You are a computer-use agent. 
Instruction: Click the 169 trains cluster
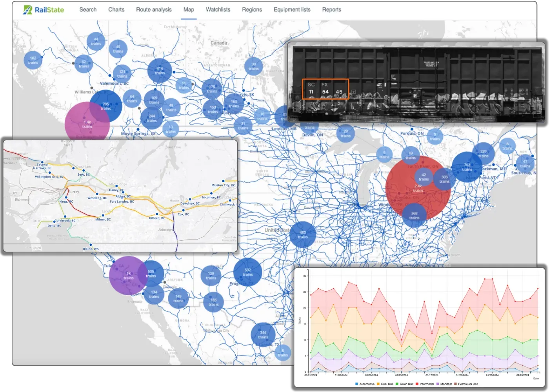pos(154,100)
